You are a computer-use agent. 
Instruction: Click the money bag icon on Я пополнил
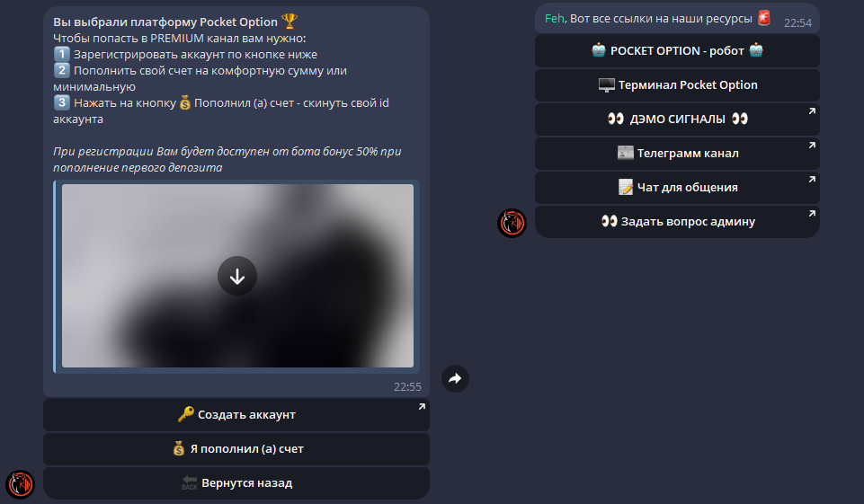pos(179,448)
